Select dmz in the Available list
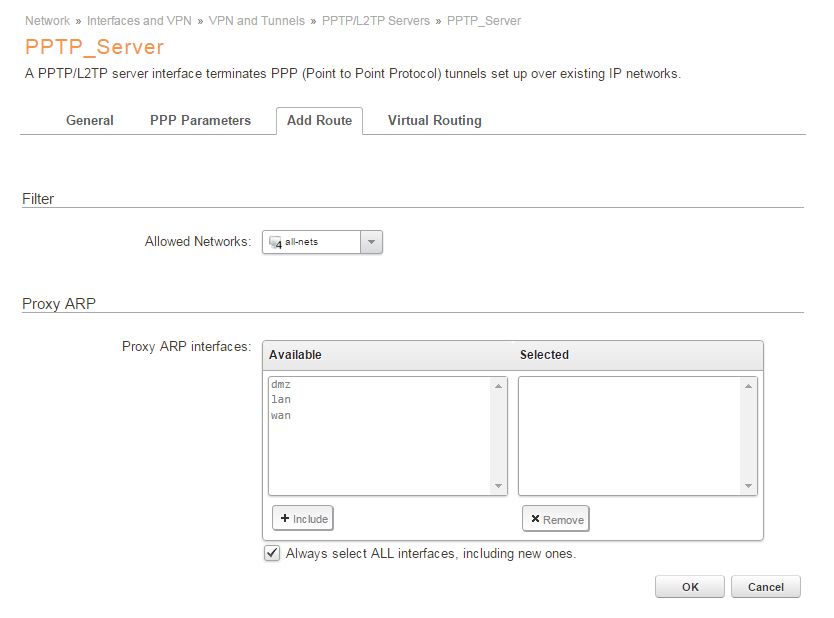 click(280, 384)
